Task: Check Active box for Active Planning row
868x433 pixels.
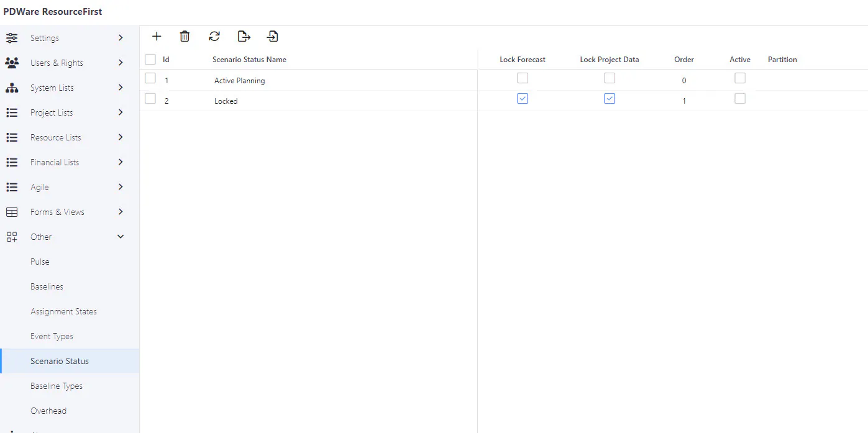Action: point(740,78)
